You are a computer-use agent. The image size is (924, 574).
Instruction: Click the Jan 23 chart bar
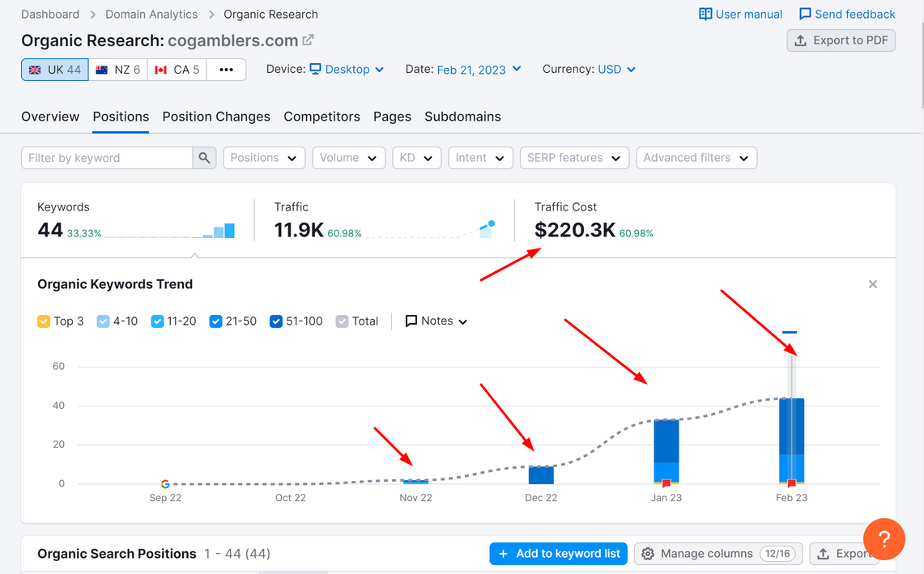click(x=666, y=452)
